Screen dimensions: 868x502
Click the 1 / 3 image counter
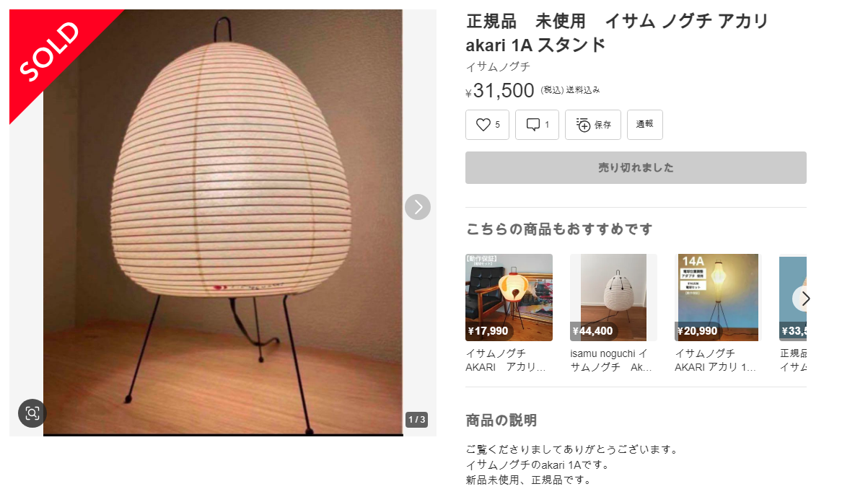[417, 419]
